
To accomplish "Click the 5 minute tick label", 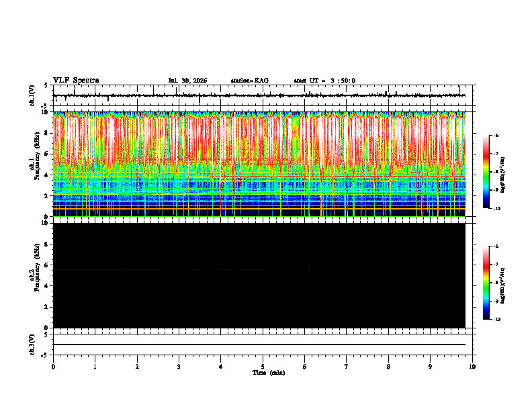I will pyautogui.click(x=263, y=367).
